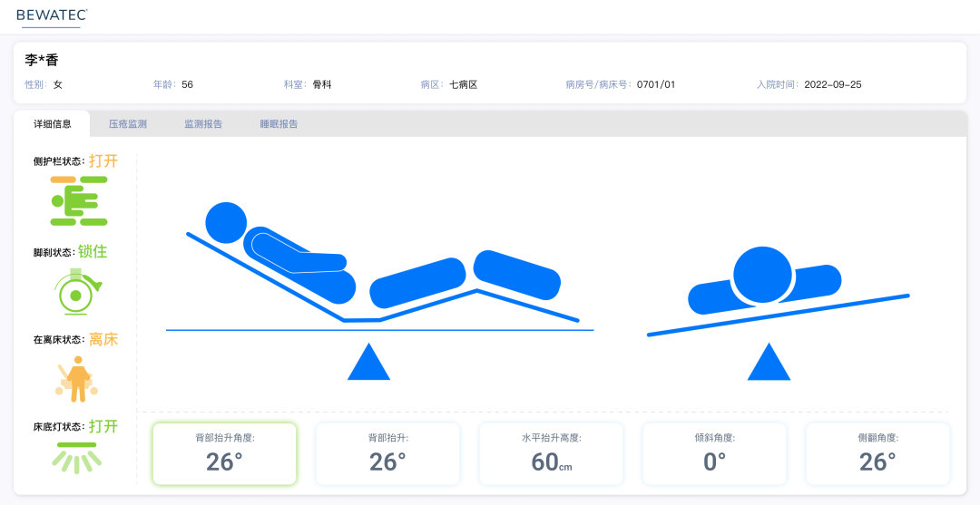Click the side-view reclining patient illustration
The height and width of the screenshot is (505, 980).
[x=381, y=267]
